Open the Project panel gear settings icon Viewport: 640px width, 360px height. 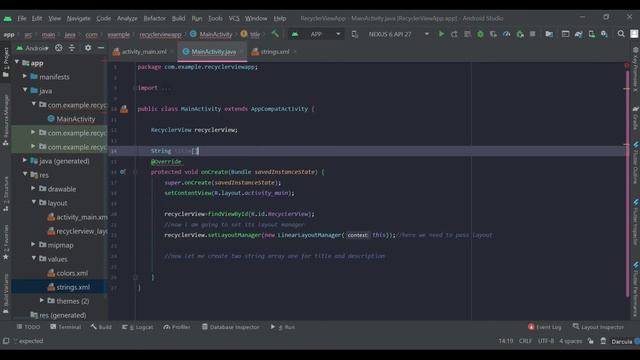pos(88,48)
